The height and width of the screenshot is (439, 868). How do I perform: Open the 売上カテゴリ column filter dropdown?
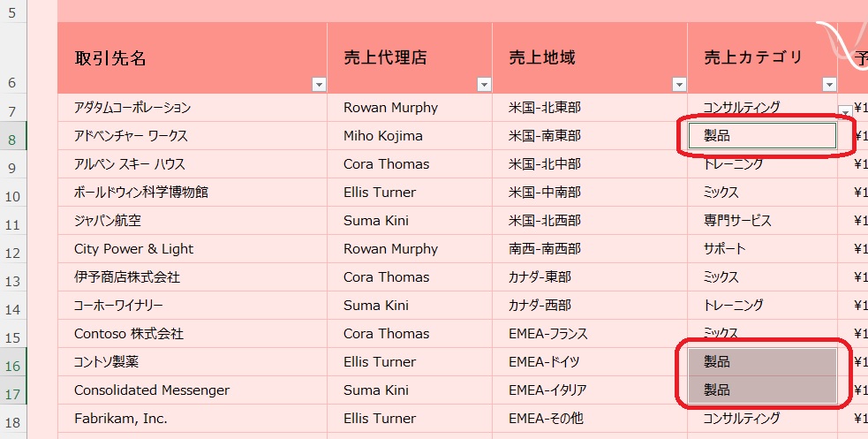click(x=829, y=84)
